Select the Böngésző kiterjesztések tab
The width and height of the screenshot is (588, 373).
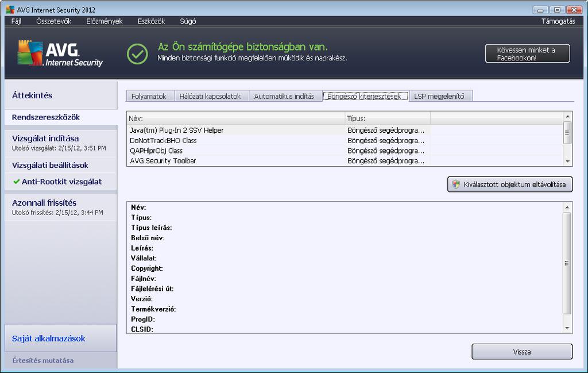click(365, 95)
